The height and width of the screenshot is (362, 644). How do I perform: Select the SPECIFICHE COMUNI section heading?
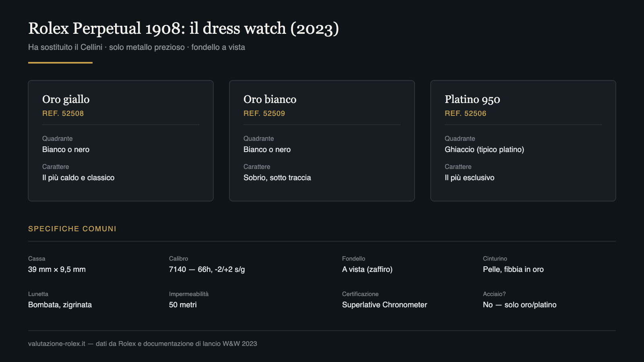coord(72,229)
